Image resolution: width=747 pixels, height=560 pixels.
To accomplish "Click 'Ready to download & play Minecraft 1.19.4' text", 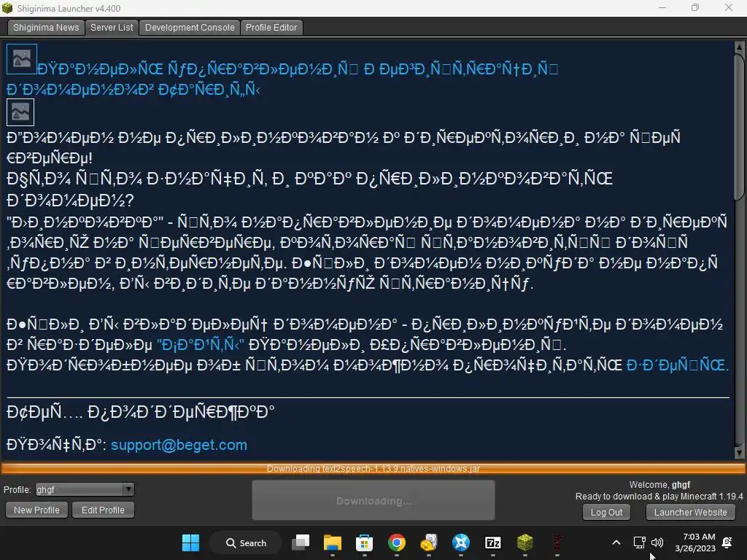I will 659,496.
